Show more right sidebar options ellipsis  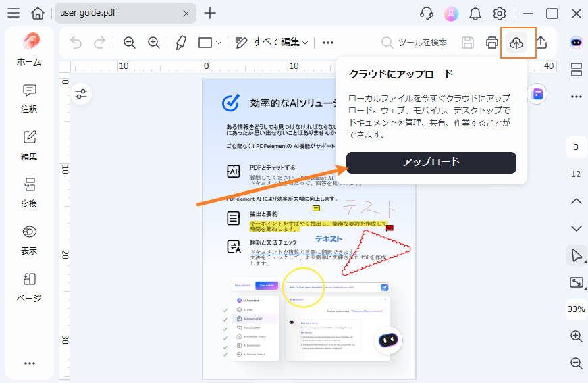[577, 97]
